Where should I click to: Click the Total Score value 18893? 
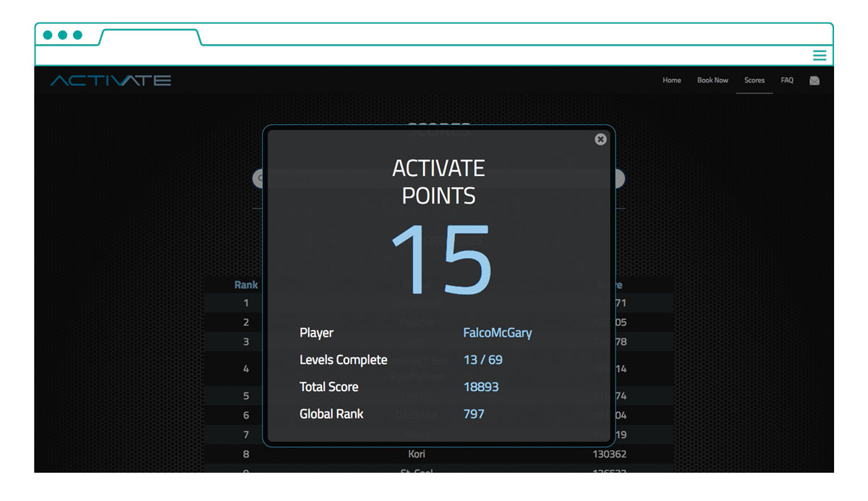481,387
